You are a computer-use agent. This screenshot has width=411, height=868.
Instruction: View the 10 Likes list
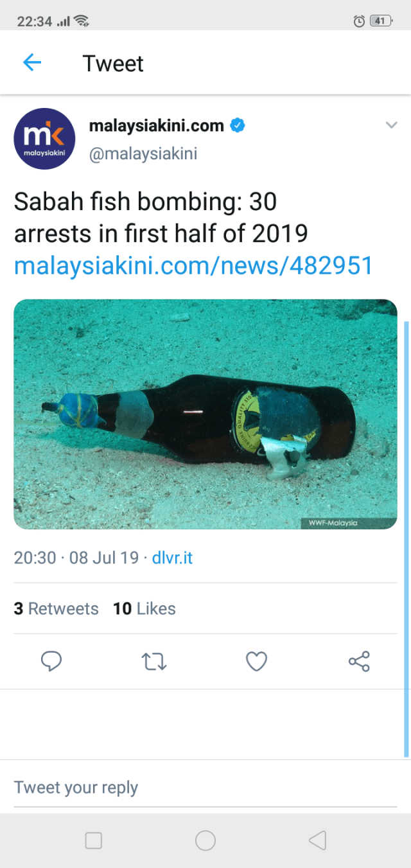[x=144, y=608]
